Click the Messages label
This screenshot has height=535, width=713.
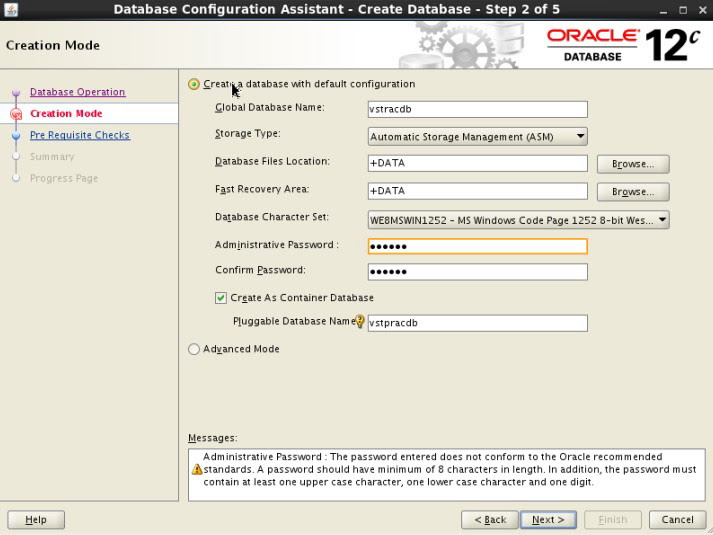213,438
